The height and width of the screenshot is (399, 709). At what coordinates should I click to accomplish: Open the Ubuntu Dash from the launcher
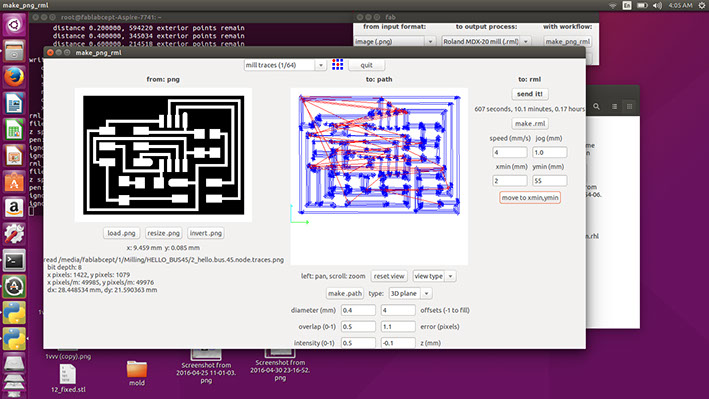[x=14, y=25]
